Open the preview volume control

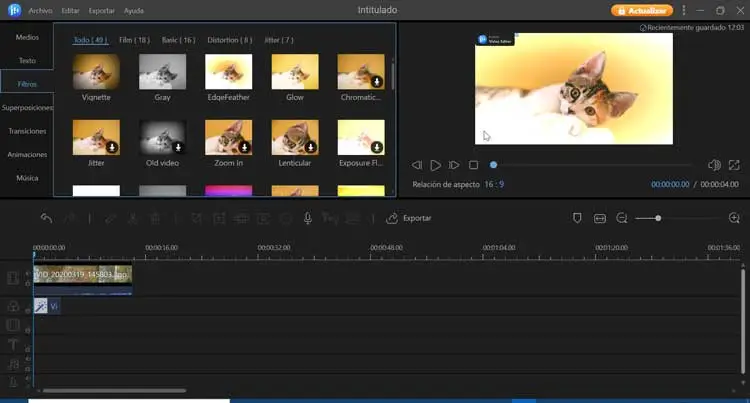click(714, 165)
